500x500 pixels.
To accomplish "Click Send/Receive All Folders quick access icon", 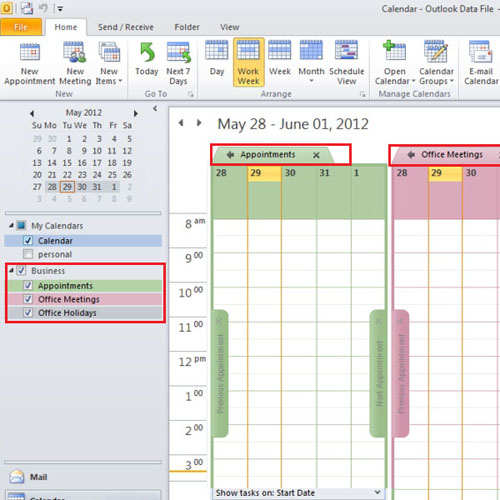I will (27, 8).
